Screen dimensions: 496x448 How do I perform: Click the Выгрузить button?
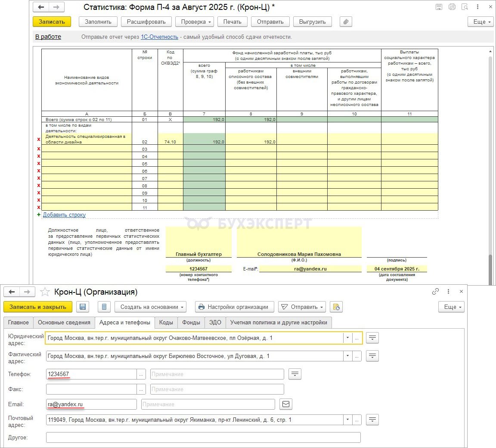pyautogui.click(x=313, y=22)
